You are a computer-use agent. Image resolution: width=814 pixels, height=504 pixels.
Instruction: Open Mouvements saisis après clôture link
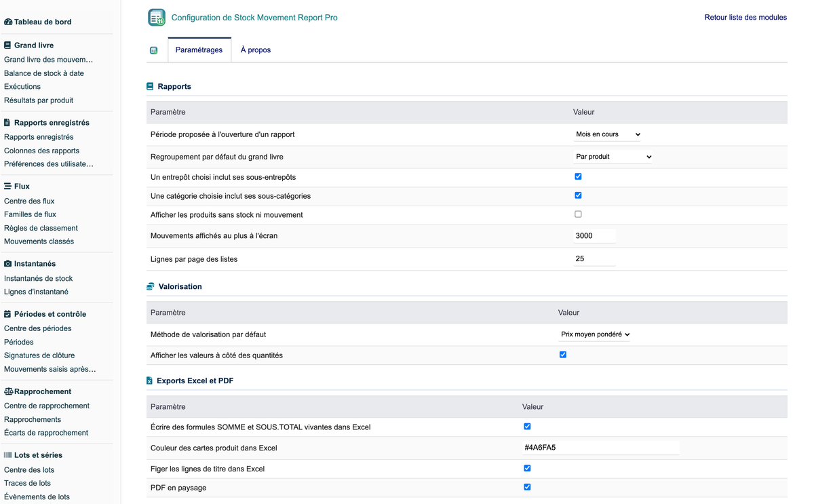click(50, 369)
